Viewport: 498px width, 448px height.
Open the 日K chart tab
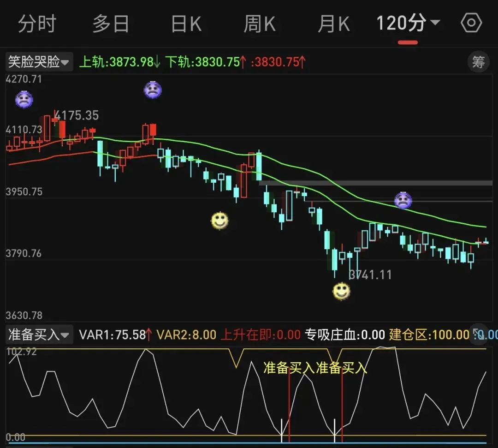(x=186, y=24)
